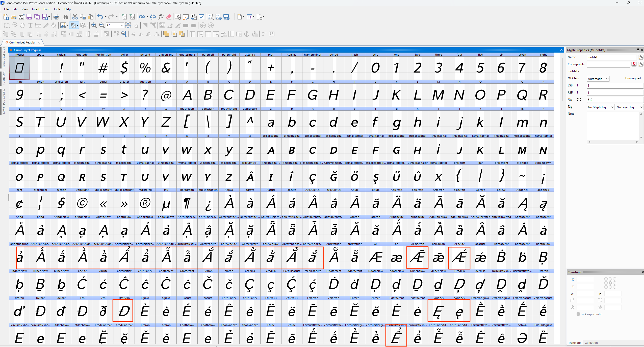Click the scissors Cut icon
Viewport: 644px width, 347px height.
[75, 17]
